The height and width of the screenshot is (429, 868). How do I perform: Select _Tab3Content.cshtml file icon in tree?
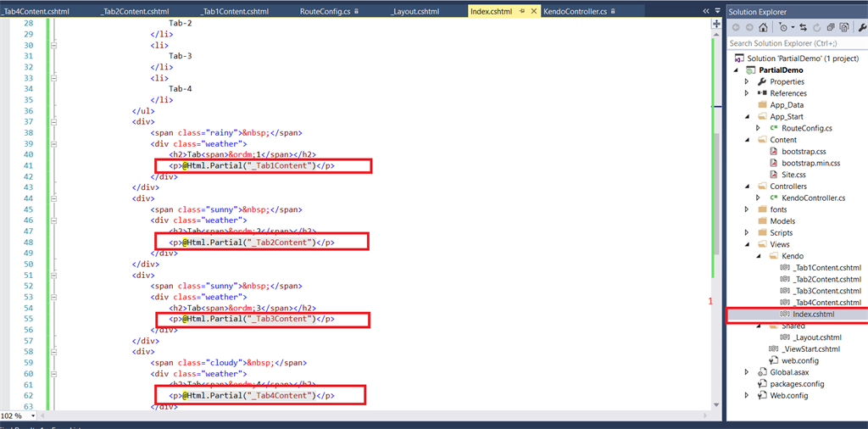785,291
